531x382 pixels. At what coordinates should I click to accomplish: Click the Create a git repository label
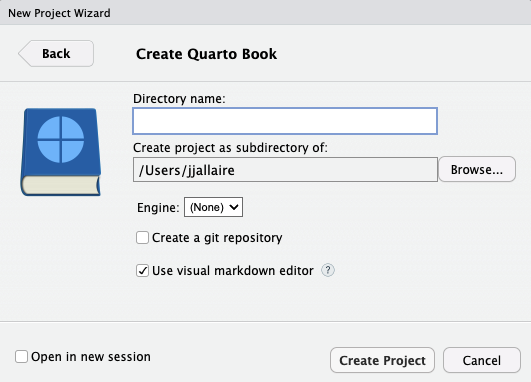click(217, 238)
